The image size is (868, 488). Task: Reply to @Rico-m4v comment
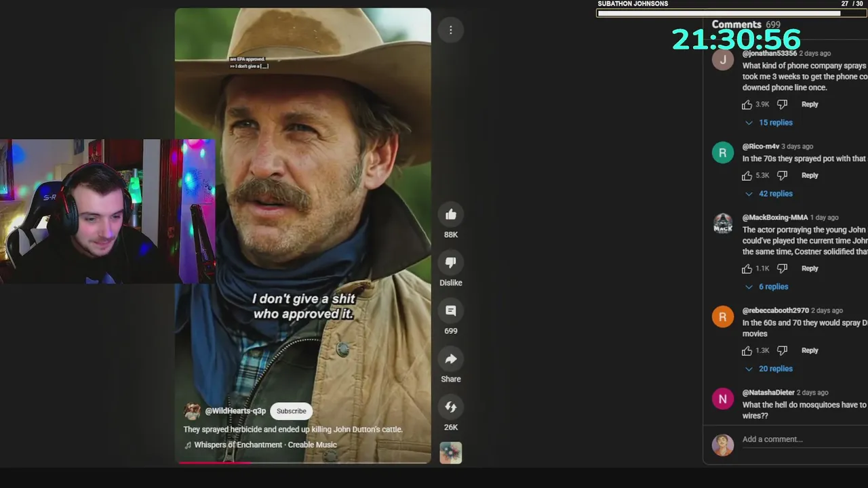coord(810,176)
